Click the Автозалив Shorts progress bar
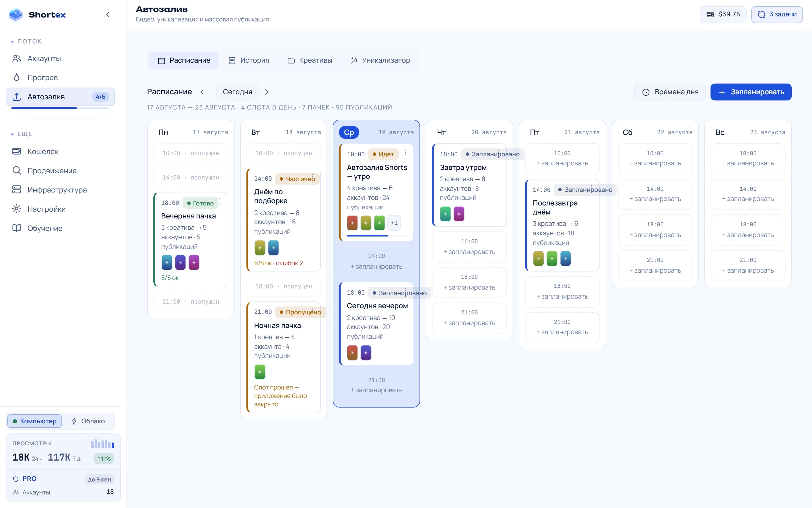812x508 pixels. tap(378, 236)
